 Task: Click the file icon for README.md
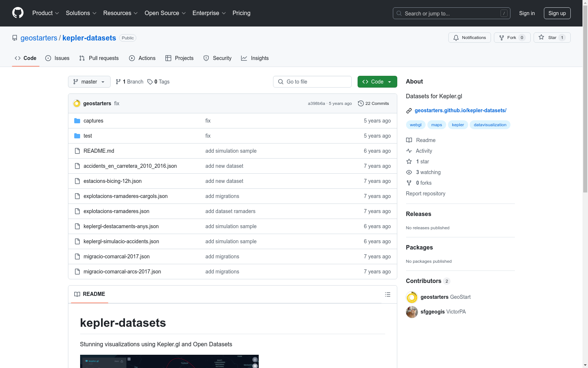(x=77, y=151)
